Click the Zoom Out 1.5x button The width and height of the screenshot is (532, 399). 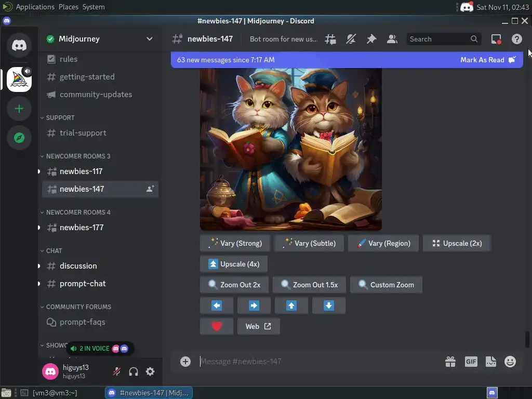click(x=309, y=285)
